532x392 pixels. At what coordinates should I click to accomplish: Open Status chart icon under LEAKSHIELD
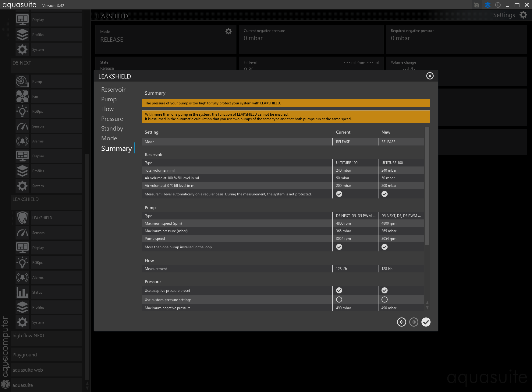(22, 292)
